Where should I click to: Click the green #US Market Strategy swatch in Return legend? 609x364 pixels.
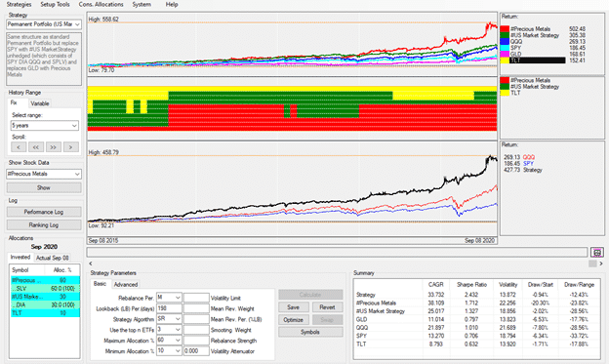(505, 35)
